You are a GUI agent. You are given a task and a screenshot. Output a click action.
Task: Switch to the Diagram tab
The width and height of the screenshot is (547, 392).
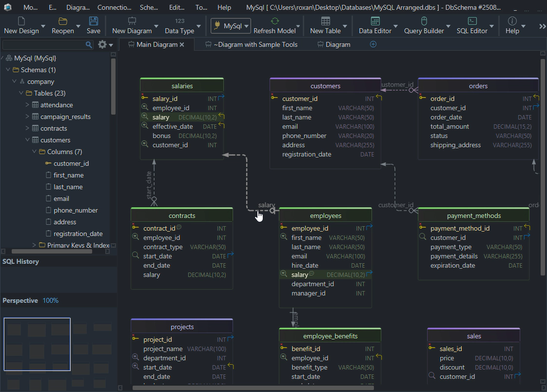click(x=334, y=45)
